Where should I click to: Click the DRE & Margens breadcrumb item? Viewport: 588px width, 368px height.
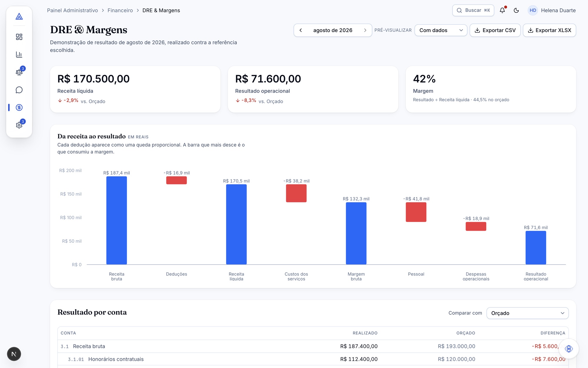point(161,10)
